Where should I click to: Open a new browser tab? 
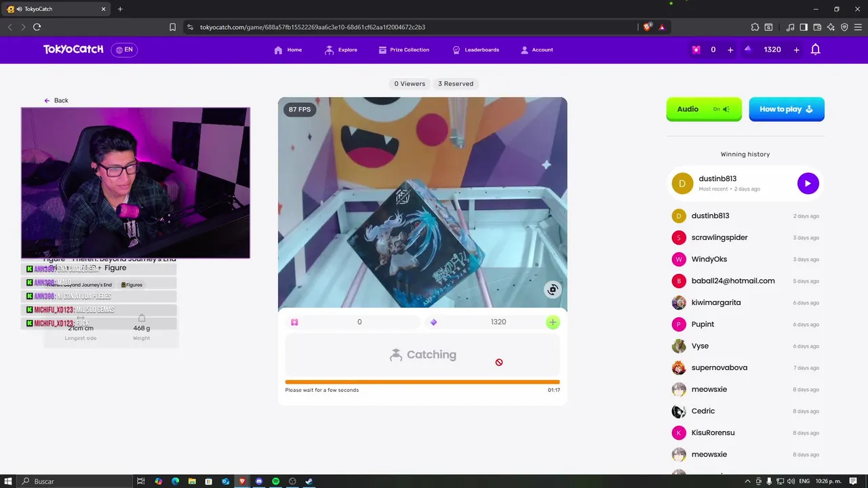click(120, 9)
